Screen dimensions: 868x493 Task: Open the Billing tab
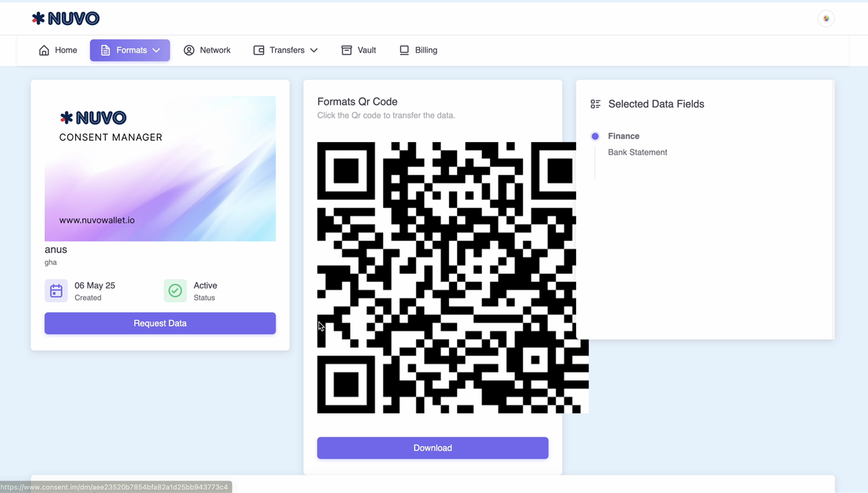click(418, 50)
